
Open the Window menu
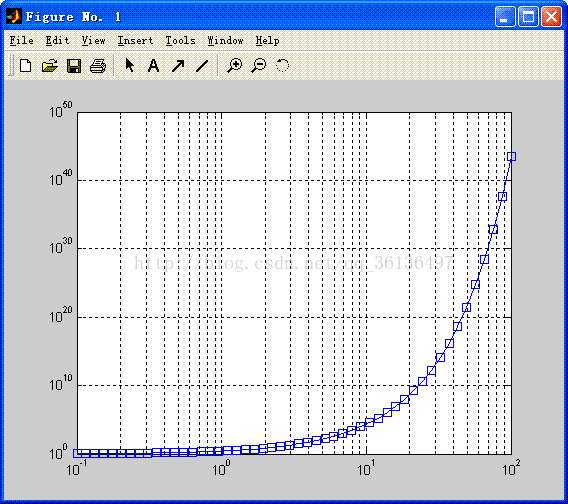click(225, 40)
